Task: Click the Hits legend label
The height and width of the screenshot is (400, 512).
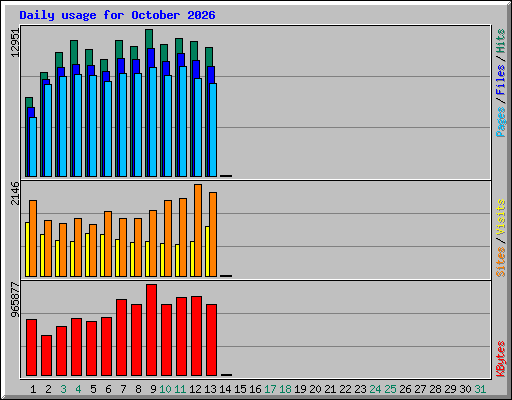Action: 501,41
